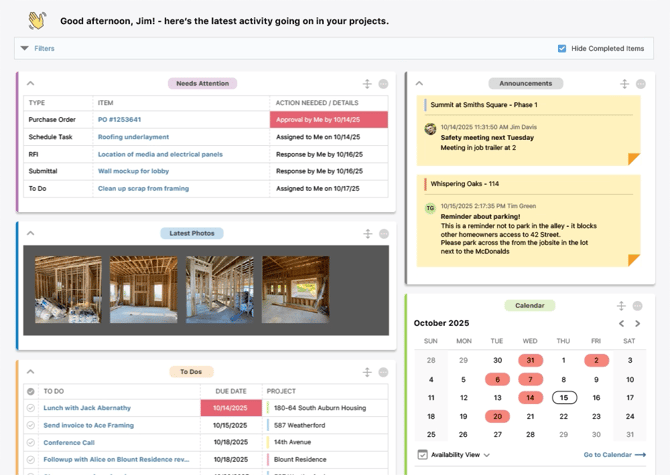The width and height of the screenshot is (670, 475).
Task: Expand the Filters dropdown
Action: click(38, 48)
